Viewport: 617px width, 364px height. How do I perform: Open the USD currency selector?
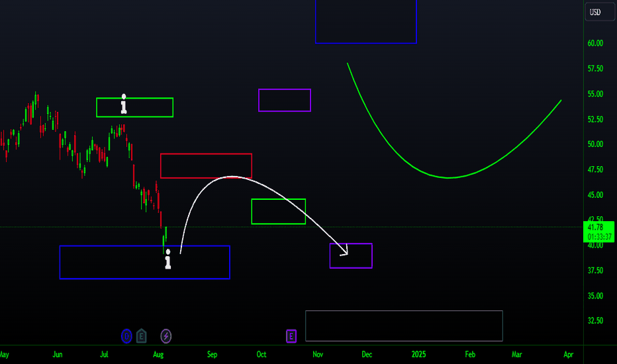tap(600, 12)
